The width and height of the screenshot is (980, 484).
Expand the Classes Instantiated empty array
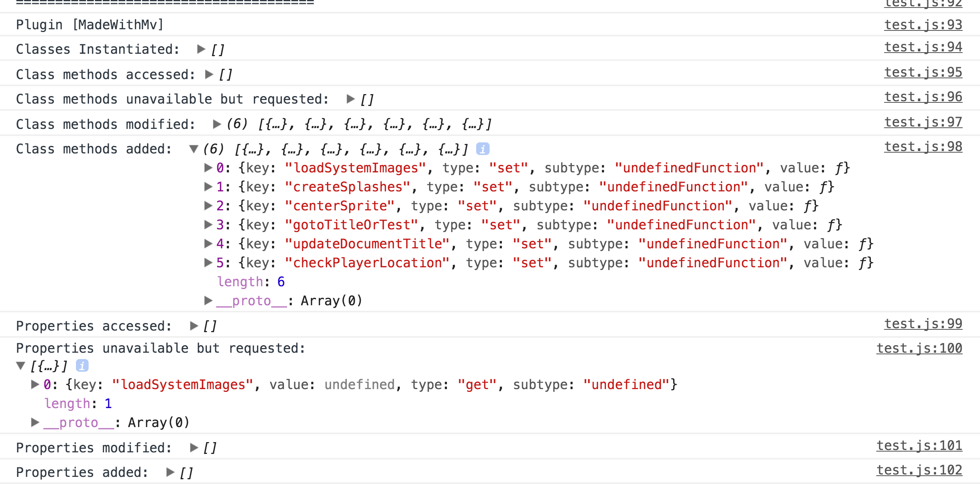click(201, 49)
